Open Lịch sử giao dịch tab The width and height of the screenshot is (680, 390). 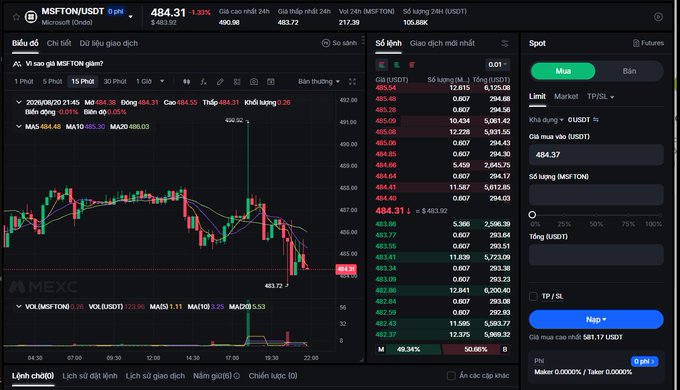[x=155, y=376]
